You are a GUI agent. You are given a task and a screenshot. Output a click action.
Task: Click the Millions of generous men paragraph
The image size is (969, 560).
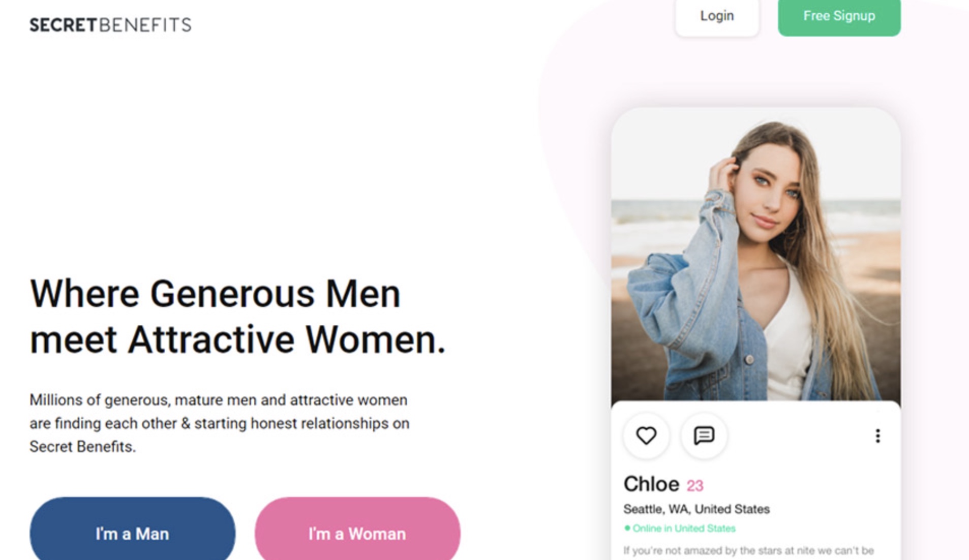click(x=220, y=423)
